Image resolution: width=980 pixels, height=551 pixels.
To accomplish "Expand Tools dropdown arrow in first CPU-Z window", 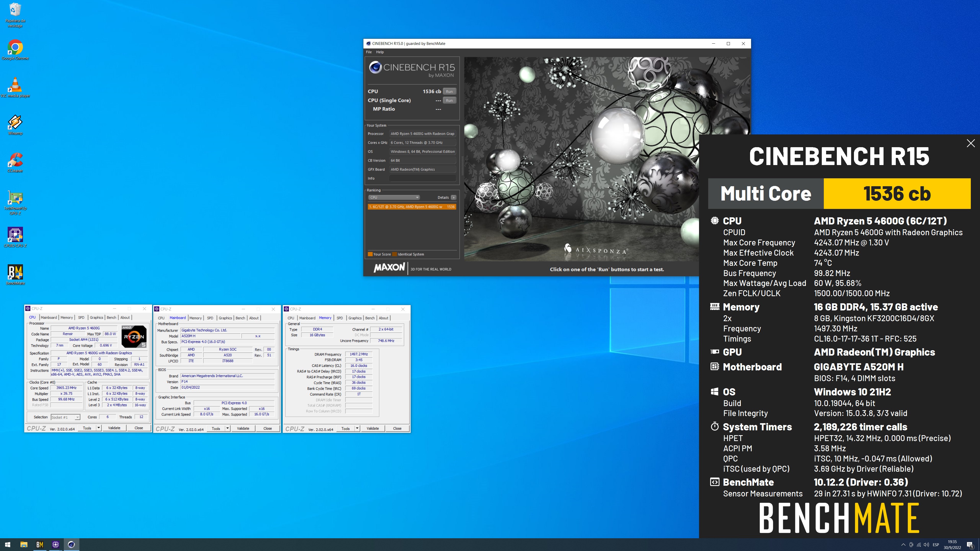I will 99,428.
